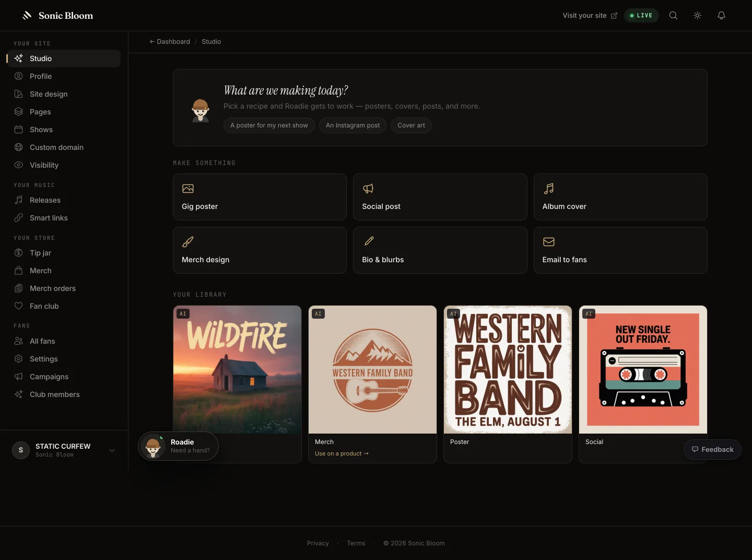
Task: Open the Privacy footer link
Action: 318,543
